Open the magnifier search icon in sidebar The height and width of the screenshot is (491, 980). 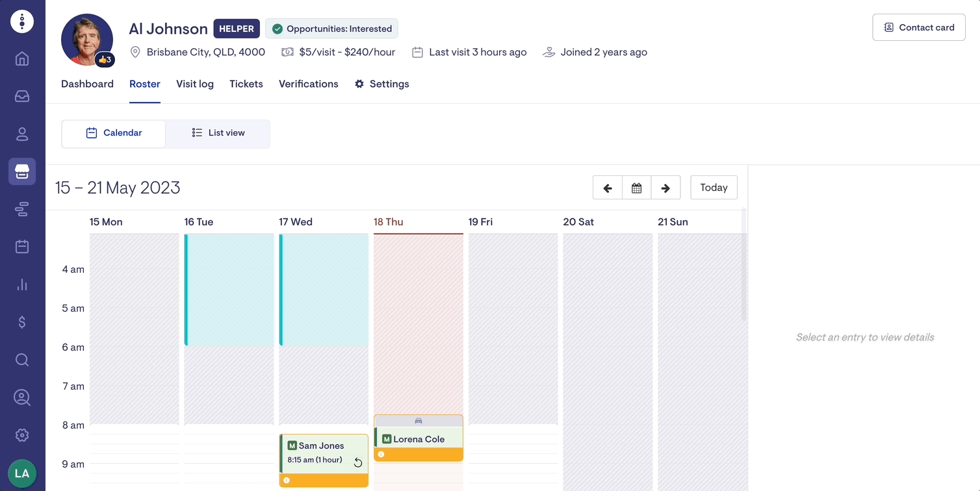pyautogui.click(x=22, y=360)
